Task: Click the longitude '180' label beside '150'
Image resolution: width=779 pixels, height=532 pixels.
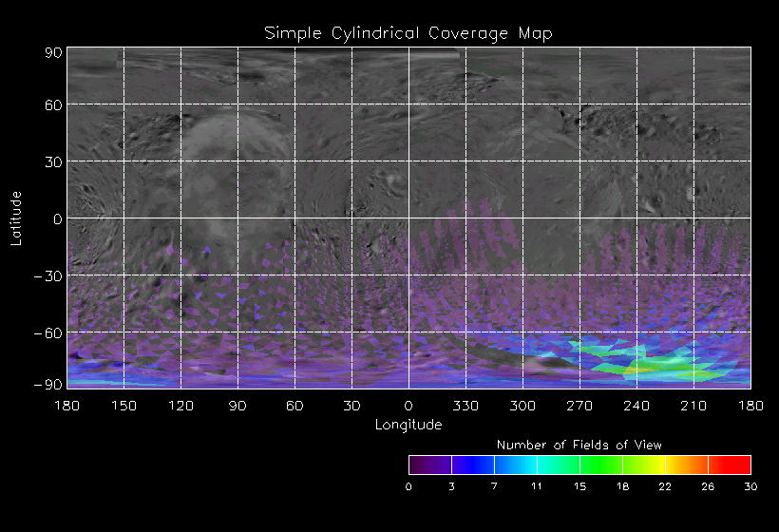Action: click(67, 406)
